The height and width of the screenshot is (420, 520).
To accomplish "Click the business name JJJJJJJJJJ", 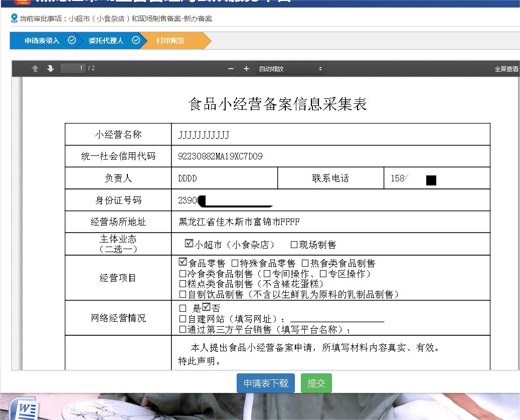I will (x=204, y=135).
